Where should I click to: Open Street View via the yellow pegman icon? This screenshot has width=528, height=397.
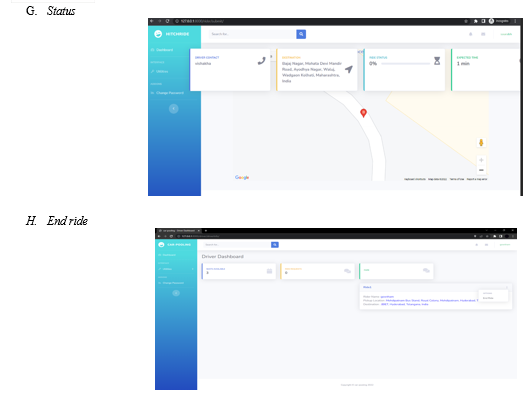pyautogui.click(x=481, y=143)
